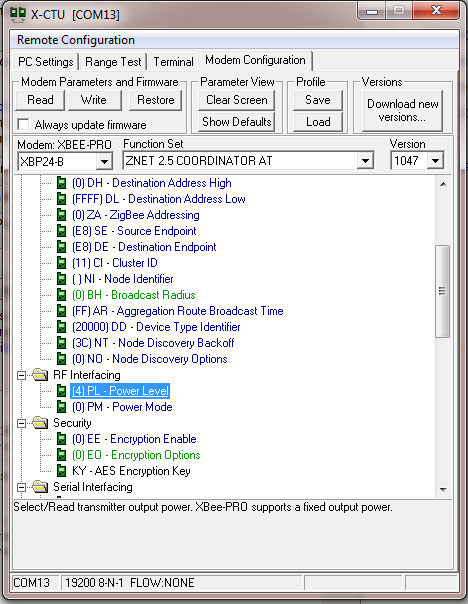
Task: Click the green icon beside DL Destination Address Low
Action: click(61, 199)
